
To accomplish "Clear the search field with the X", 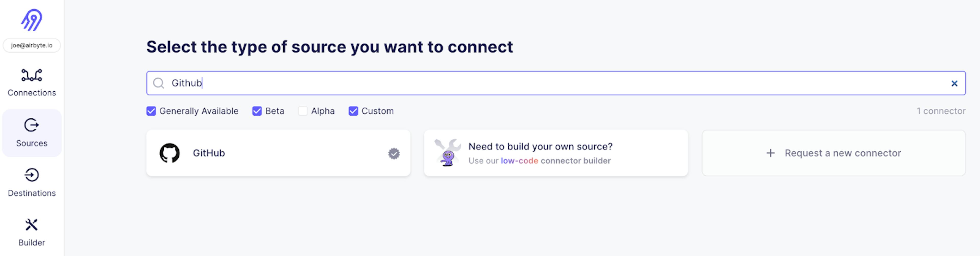I will [x=954, y=83].
